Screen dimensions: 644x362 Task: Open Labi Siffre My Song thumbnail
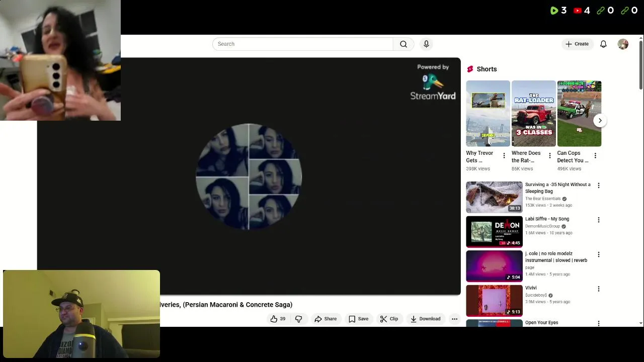(x=494, y=232)
